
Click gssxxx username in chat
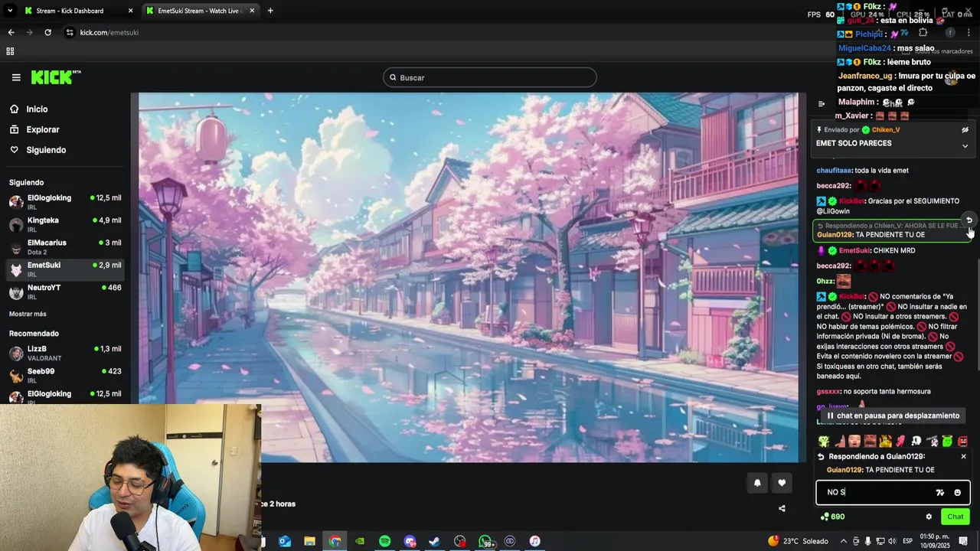click(x=828, y=391)
